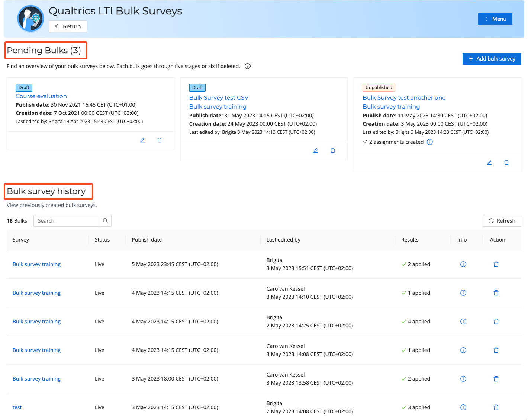The image size is (528, 420).
Task: Open Bulk survey training published 3 May 18:00
Action: click(36, 379)
